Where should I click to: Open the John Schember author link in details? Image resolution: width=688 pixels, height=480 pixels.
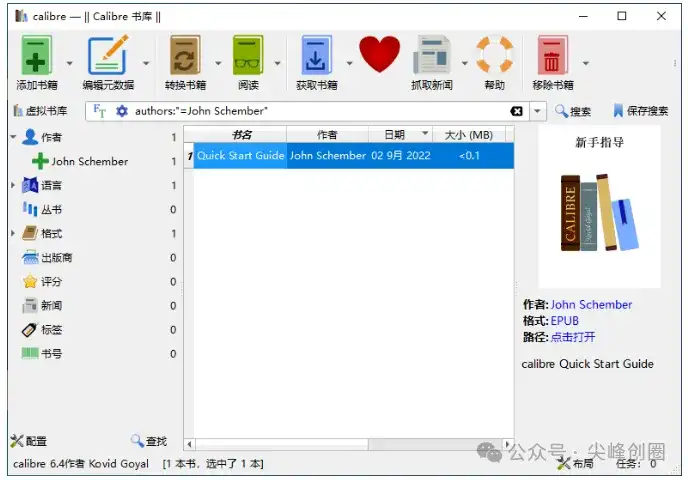591,304
